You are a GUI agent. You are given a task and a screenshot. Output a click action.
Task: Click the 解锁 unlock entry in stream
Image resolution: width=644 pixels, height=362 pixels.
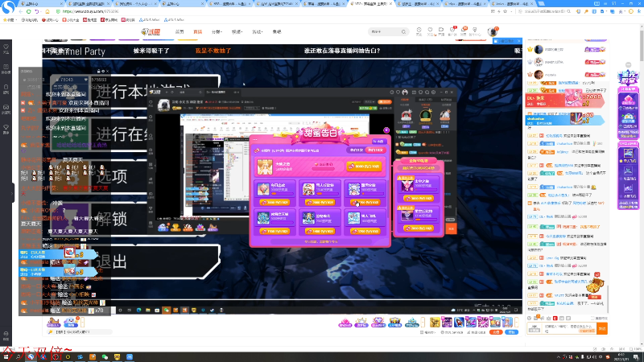pyautogui.click(x=112, y=219)
